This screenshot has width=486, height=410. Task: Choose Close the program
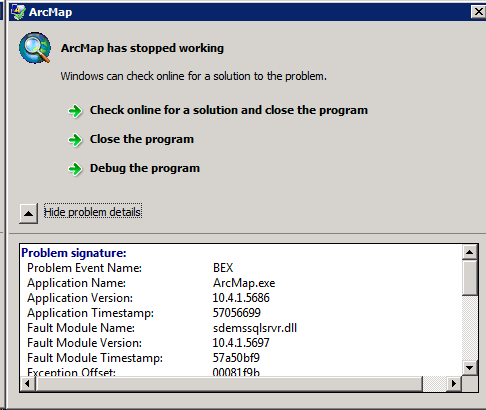click(142, 139)
